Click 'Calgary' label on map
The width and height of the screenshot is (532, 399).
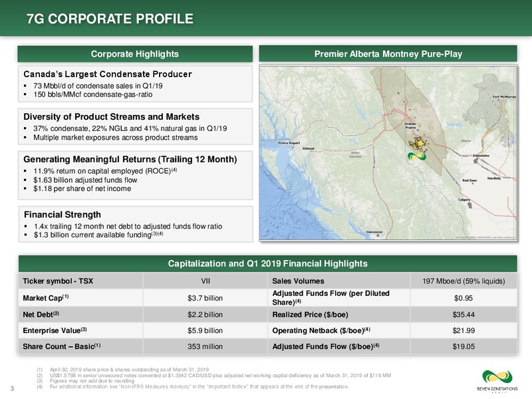point(464,200)
